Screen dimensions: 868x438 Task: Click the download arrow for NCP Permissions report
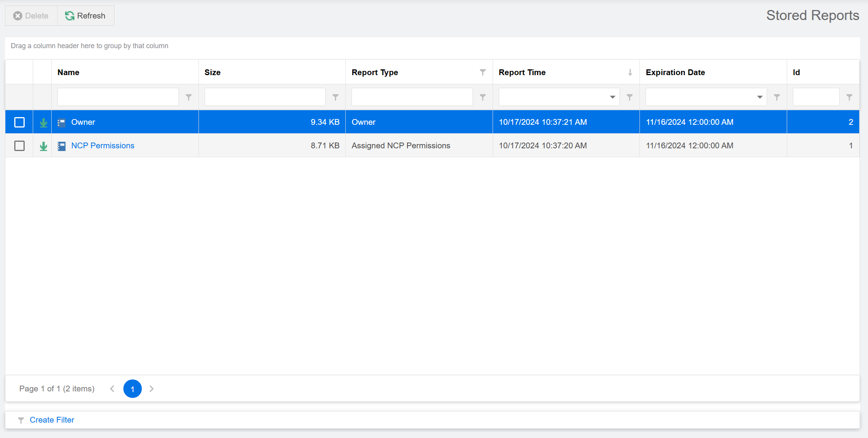tap(44, 146)
